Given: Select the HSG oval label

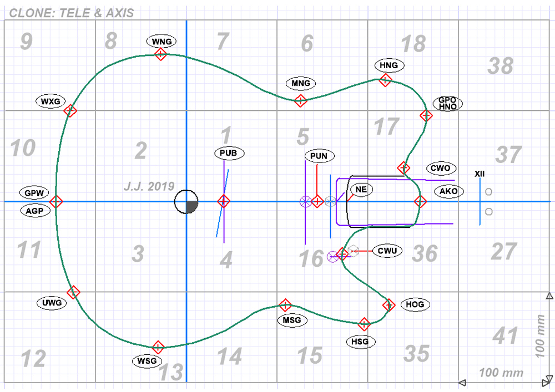Looking at the screenshot, I should coord(360,342).
